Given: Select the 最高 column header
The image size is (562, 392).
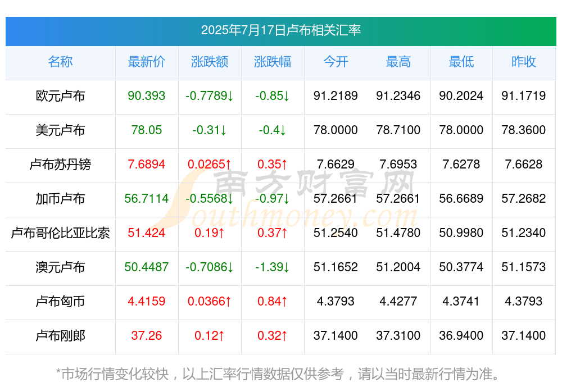Looking at the screenshot, I should (398, 62).
